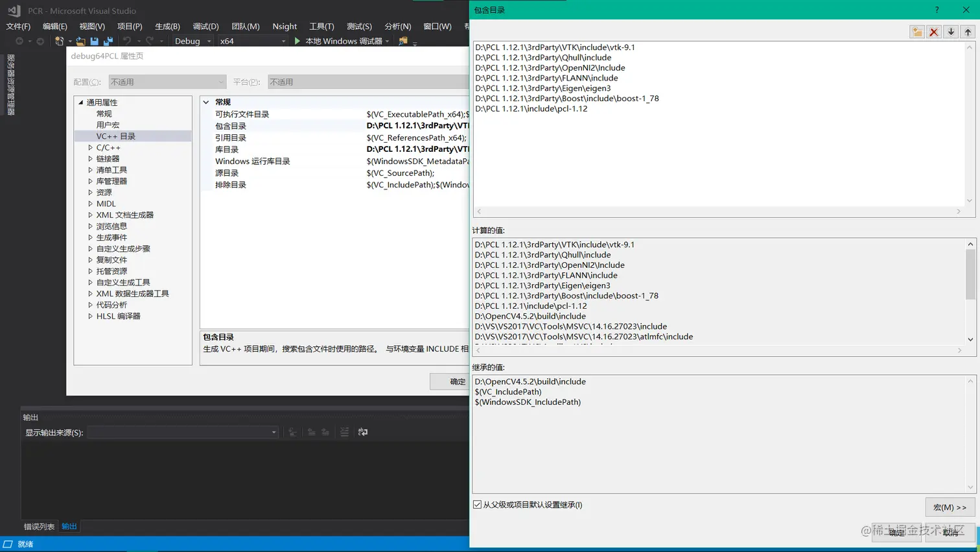
Task: Add a new line folder icon in include directories
Action: point(917,32)
